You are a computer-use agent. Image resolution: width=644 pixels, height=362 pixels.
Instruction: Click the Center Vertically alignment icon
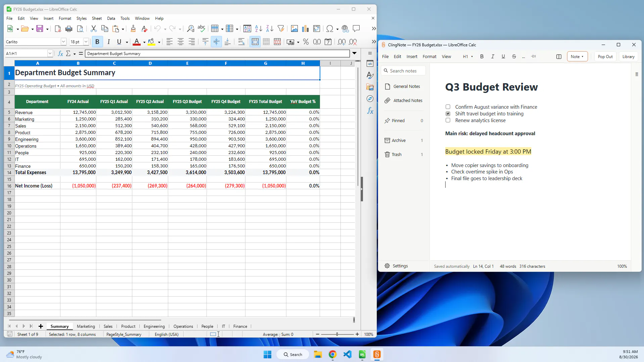[x=216, y=42]
